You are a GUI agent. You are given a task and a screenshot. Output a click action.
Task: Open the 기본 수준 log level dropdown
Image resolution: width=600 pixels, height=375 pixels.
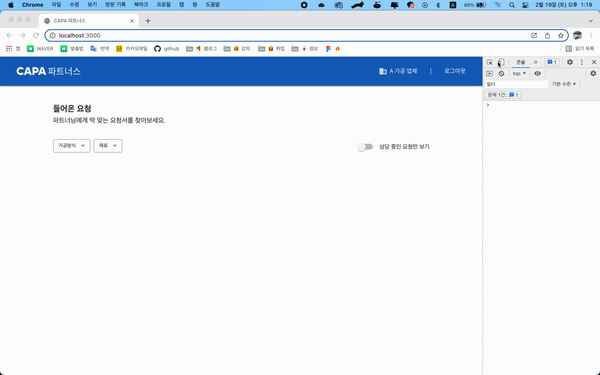[x=564, y=84]
